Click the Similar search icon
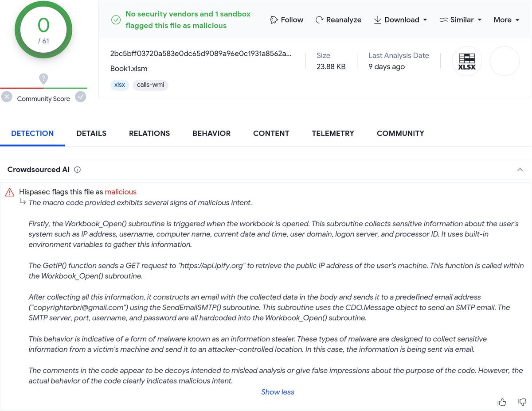 click(x=443, y=19)
